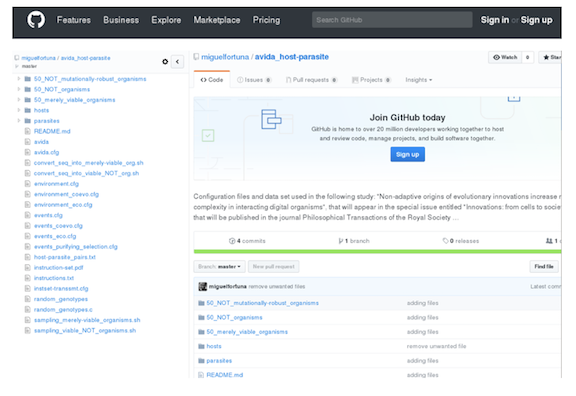This screenshot has height=396, width=576.
Task: Open instset-transsmt.cfg in the sidebar
Action: tap(61, 288)
